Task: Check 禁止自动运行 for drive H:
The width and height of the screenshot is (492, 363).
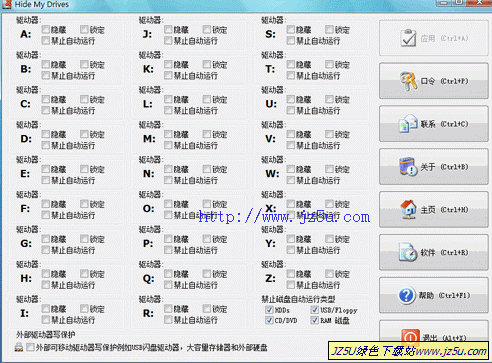Action: (45, 285)
